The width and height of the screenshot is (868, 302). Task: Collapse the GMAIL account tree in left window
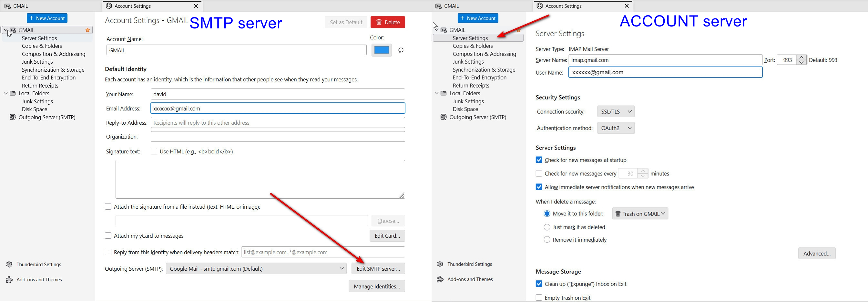[6, 30]
